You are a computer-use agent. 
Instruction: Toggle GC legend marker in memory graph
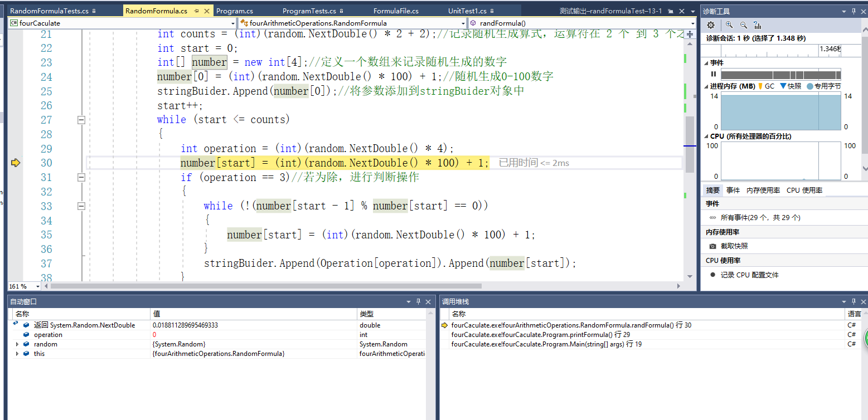[760, 86]
